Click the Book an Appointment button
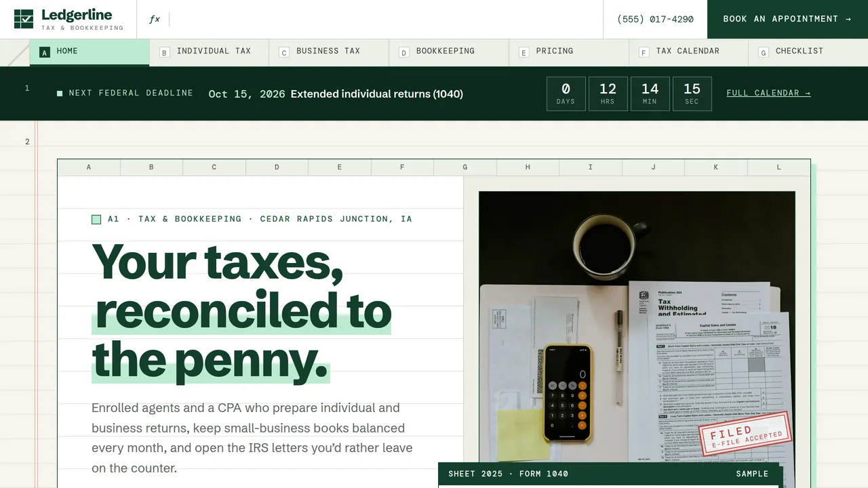868x488 pixels. [787, 19]
